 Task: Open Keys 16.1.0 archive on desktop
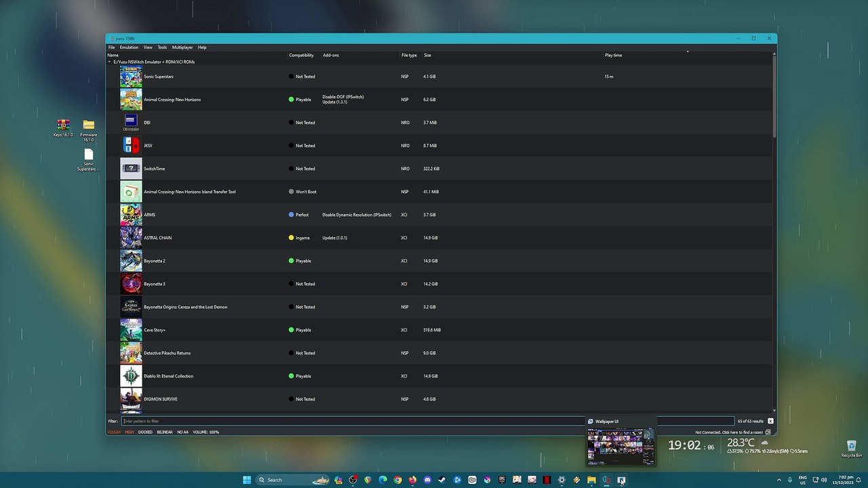[63, 126]
